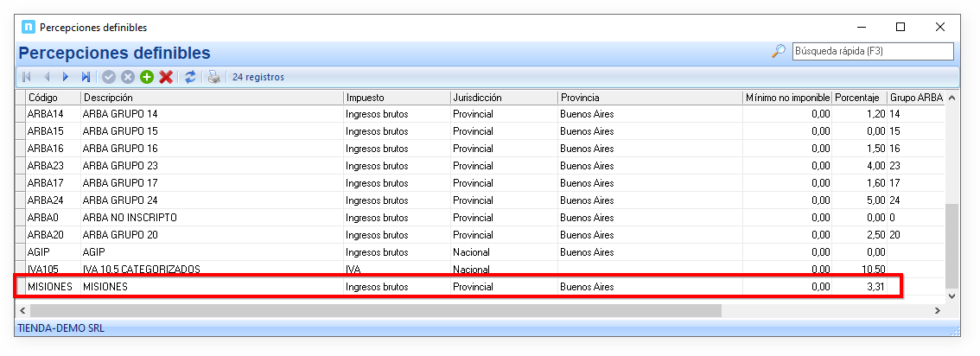This screenshot has width=980, height=356.
Task: Jump to the last record
Action: 86,77
